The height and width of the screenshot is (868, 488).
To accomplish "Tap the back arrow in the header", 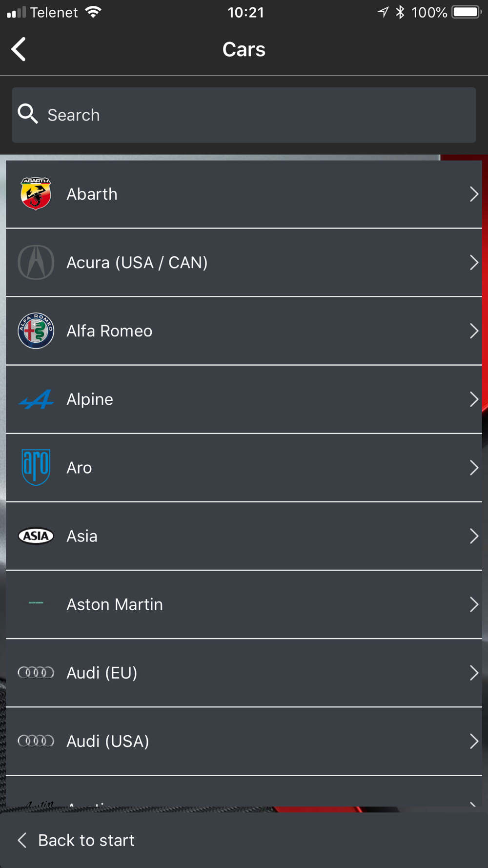I will tap(19, 49).
